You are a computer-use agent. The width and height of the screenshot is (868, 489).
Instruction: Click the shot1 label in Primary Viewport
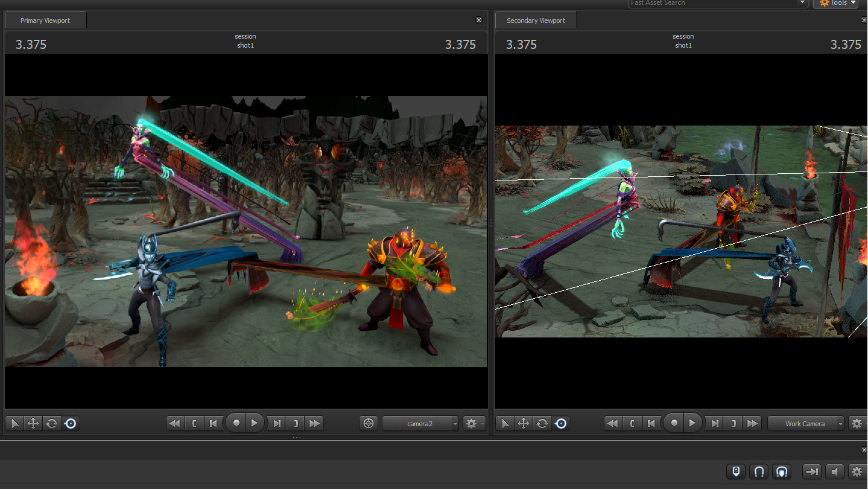click(246, 45)
